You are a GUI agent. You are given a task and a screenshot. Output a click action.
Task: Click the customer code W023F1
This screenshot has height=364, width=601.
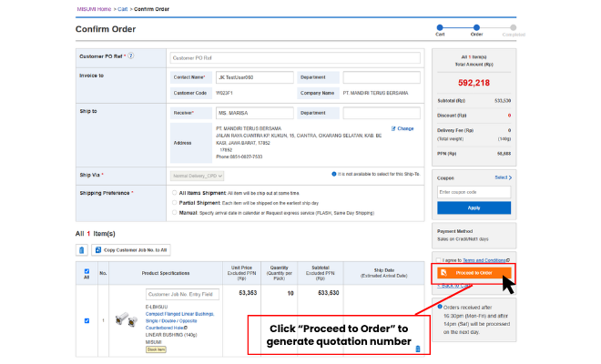(224, 93)
